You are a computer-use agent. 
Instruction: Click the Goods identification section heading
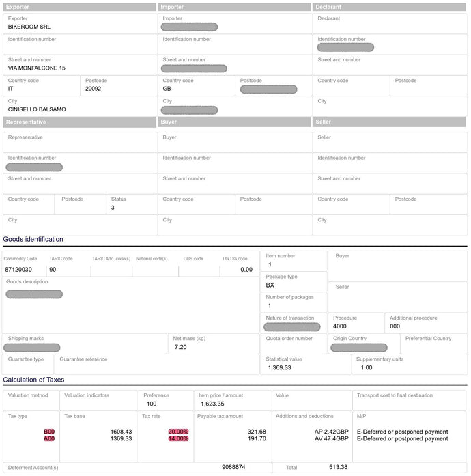pos(33,240)
